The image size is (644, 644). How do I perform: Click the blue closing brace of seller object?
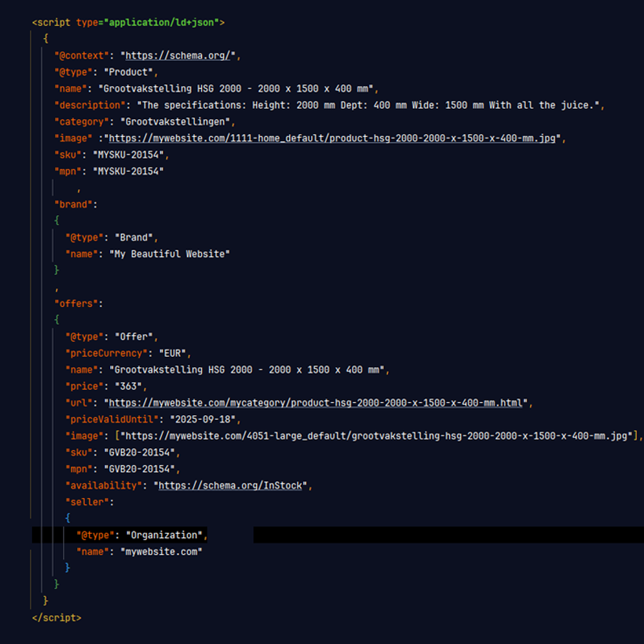[68, 568]
